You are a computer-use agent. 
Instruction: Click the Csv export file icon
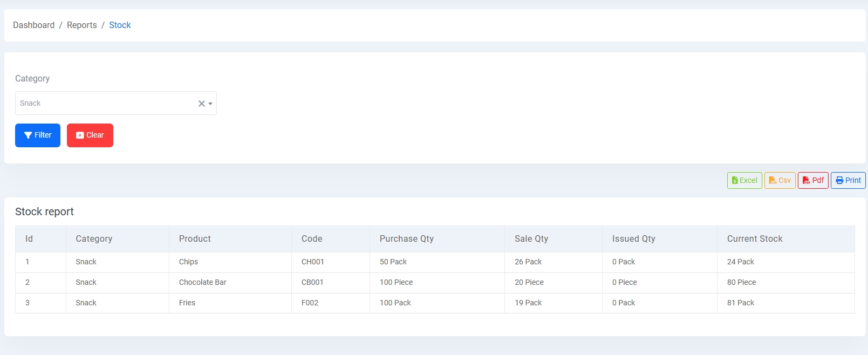pyautogui.click(x=773, y=181)
